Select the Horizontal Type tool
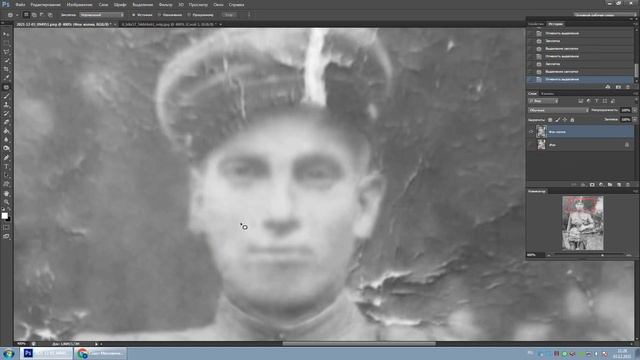 6,167
